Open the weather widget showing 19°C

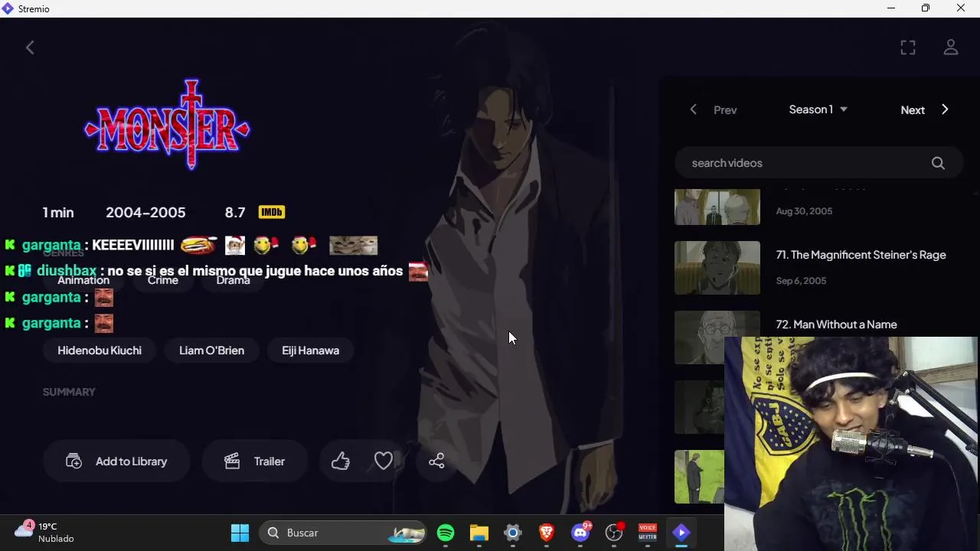pyautogui.click(x=44, y=532)
